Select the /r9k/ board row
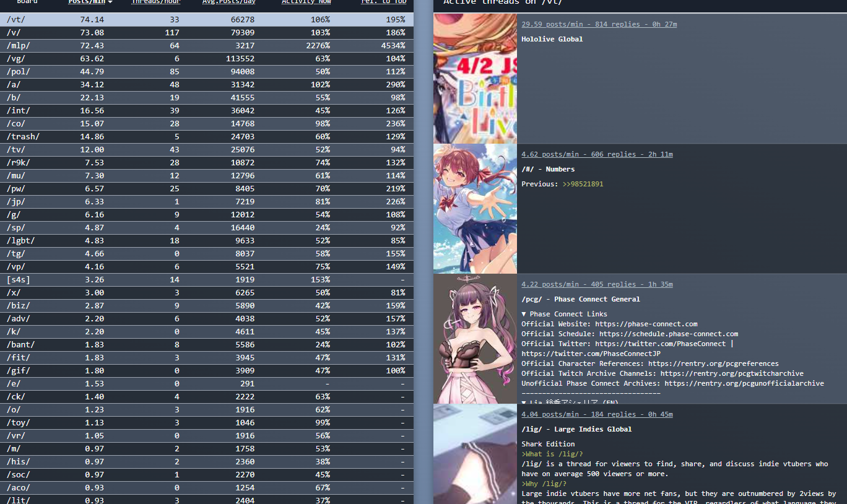This screenshot has width=847, height=504. pyautogui.click(x=207, y=163)
